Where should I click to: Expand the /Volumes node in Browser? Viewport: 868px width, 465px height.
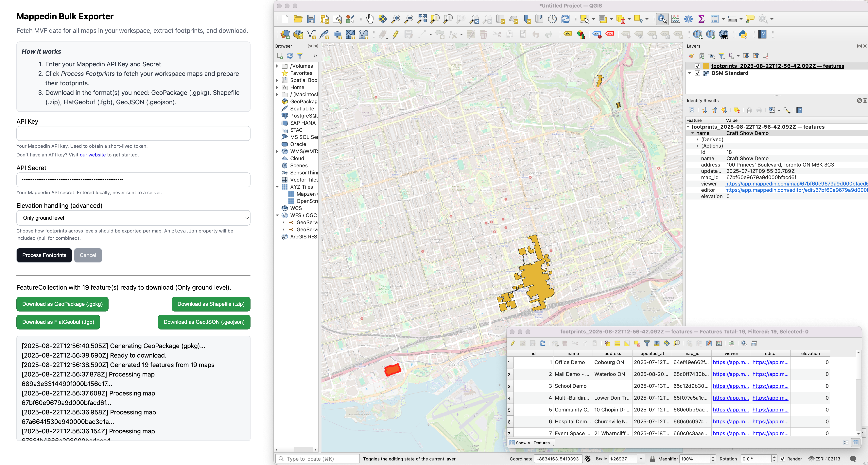[277, 66]
